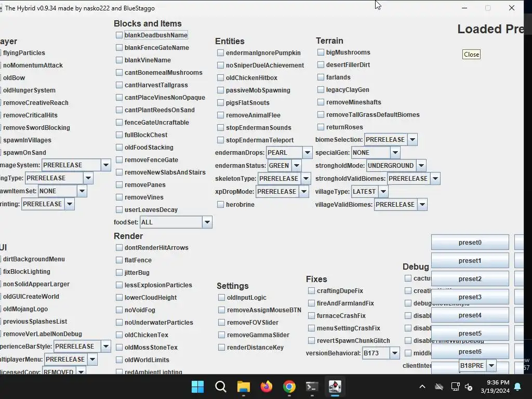Enable bigMushrooms terrain option

coord(321,52)
